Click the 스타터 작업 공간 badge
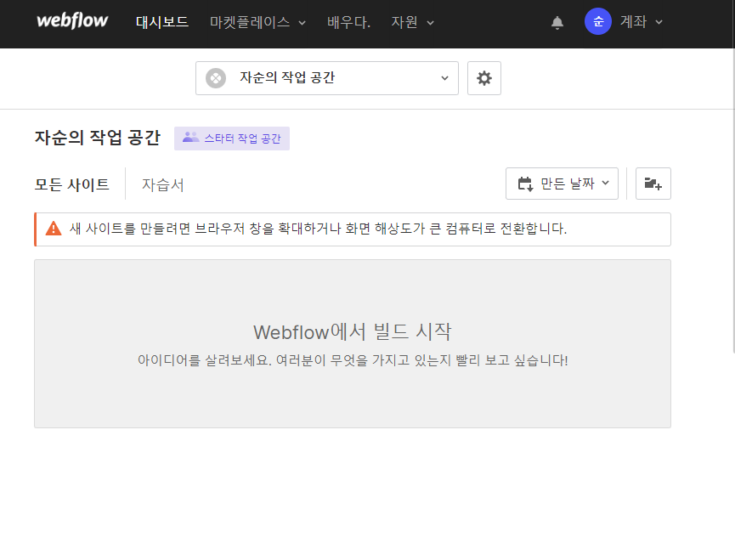 [232, 139]
